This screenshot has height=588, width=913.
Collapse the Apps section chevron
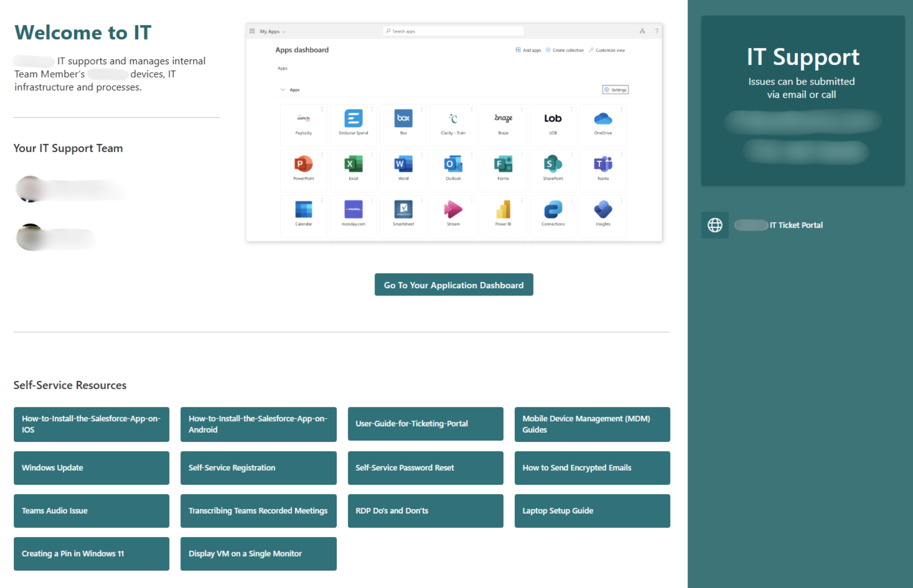[x=283, y=90]
